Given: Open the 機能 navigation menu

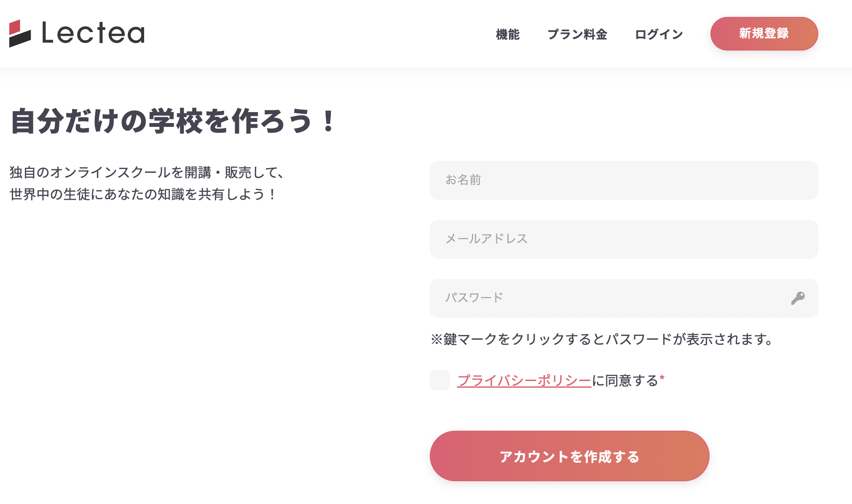Looking at the screenshot, I should point(508,35).
